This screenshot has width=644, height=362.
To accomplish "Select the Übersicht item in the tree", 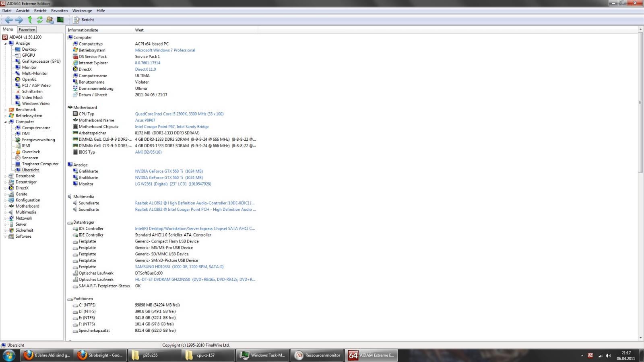I will pos(31,170).
